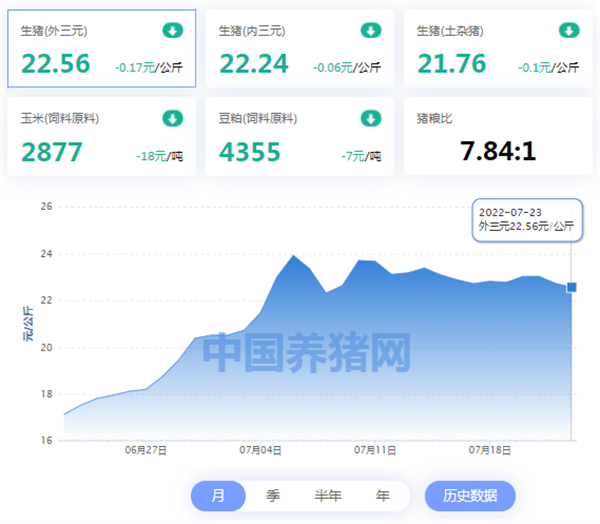600x524 pixels.
Task: Select the 生猪(内三元) card title
Action: pyautogui.click(x=252, y=31)
